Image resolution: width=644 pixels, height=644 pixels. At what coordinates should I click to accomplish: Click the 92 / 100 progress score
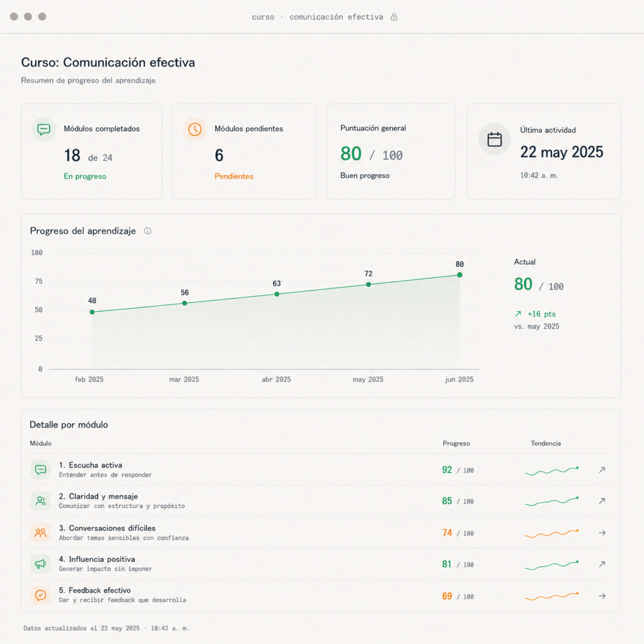[x=458, y=470]
